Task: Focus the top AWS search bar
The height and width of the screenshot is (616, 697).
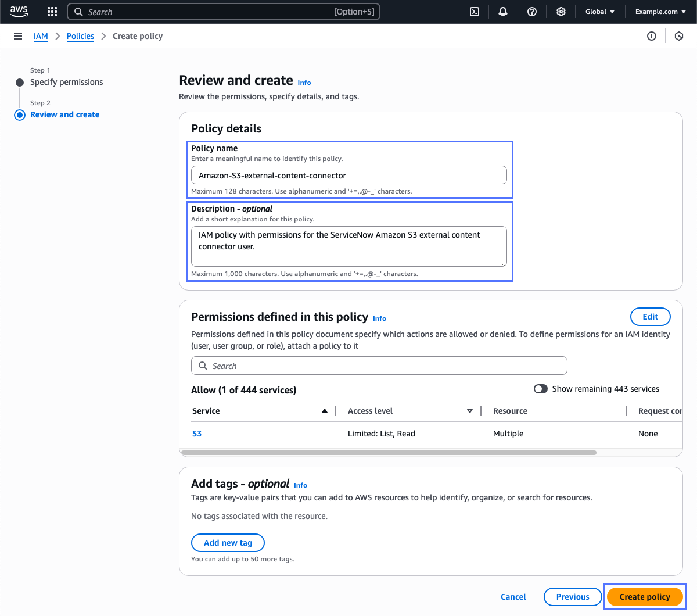Action: 224,12
